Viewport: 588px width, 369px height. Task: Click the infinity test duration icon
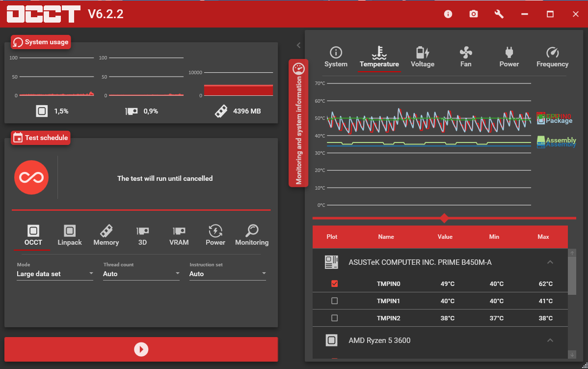point(31,177)
